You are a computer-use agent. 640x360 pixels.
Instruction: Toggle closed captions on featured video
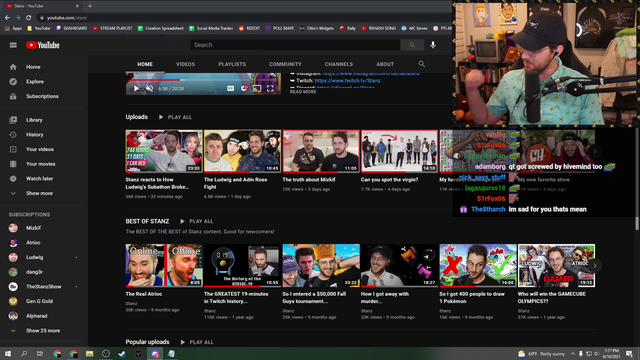point(231,89)
